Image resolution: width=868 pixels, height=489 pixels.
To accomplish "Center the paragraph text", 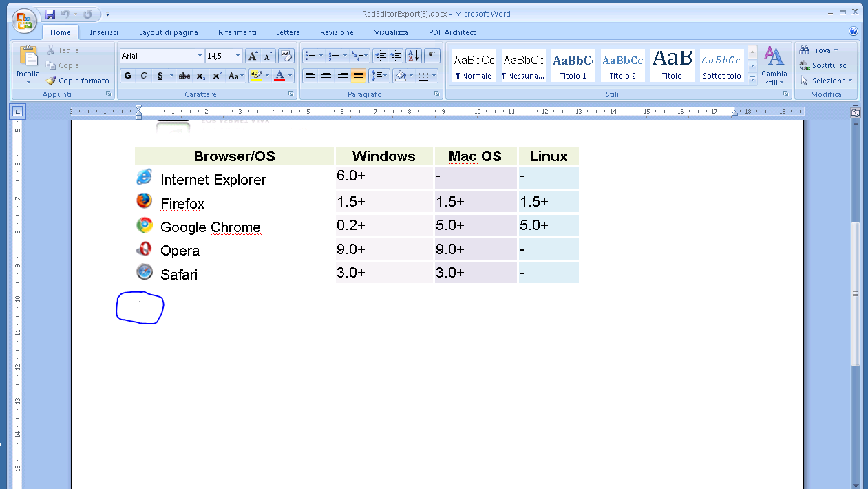I will 326,76.
